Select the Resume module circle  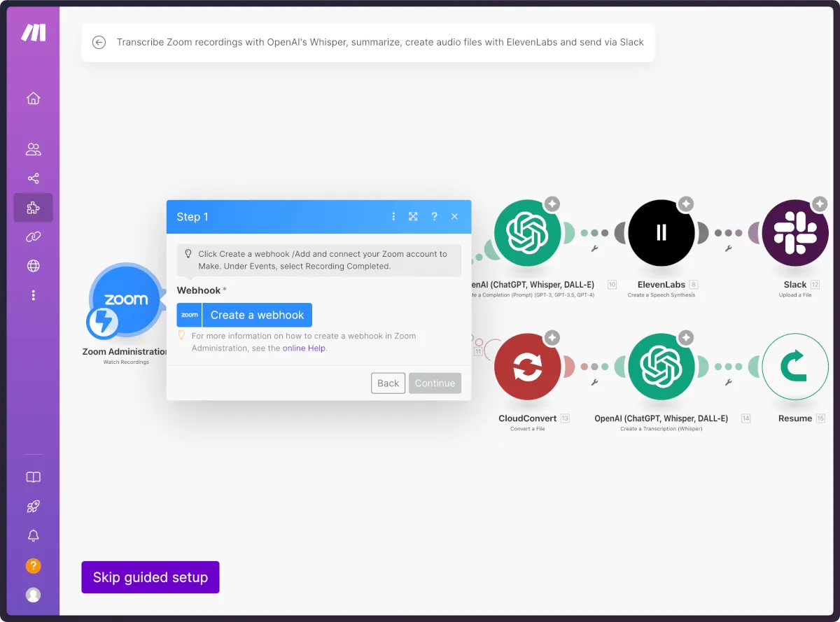click(795, 367)
